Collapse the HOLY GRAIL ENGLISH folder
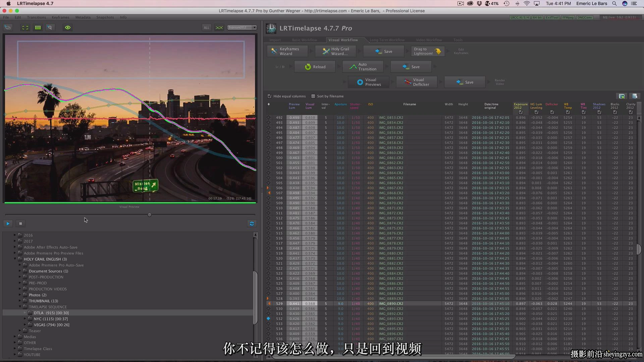Image resolution: width=644 pixels, height=362 pixels. click(15, 259)
